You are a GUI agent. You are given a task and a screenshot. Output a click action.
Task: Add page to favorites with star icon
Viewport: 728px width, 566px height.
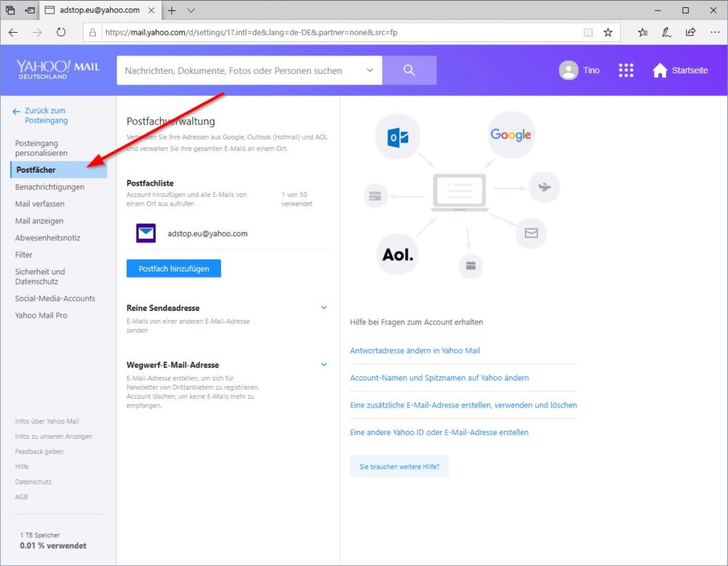tap(609, 33)
